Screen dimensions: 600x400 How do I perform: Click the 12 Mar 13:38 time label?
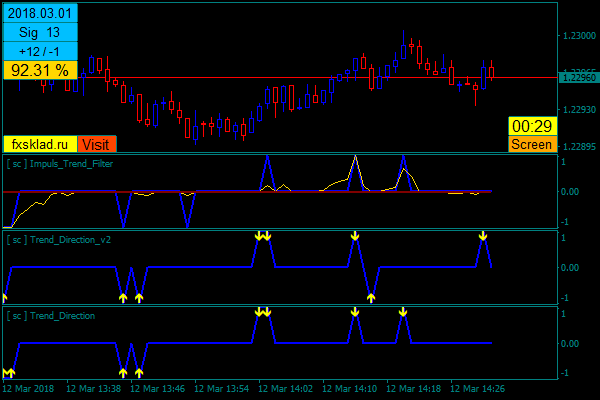(x=94, y=389)
